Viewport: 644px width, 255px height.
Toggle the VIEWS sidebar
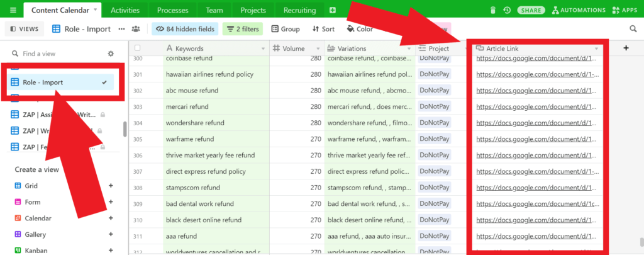point(25,29)
